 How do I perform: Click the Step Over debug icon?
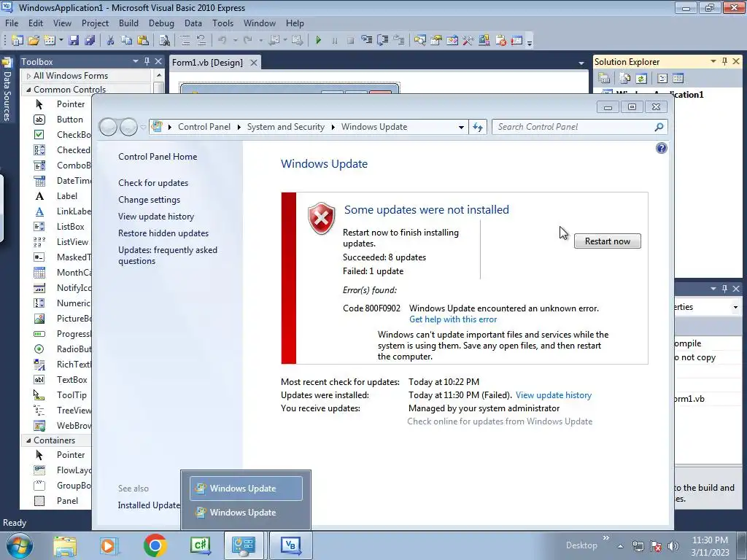pyautogui.click(x=382, y=41)
